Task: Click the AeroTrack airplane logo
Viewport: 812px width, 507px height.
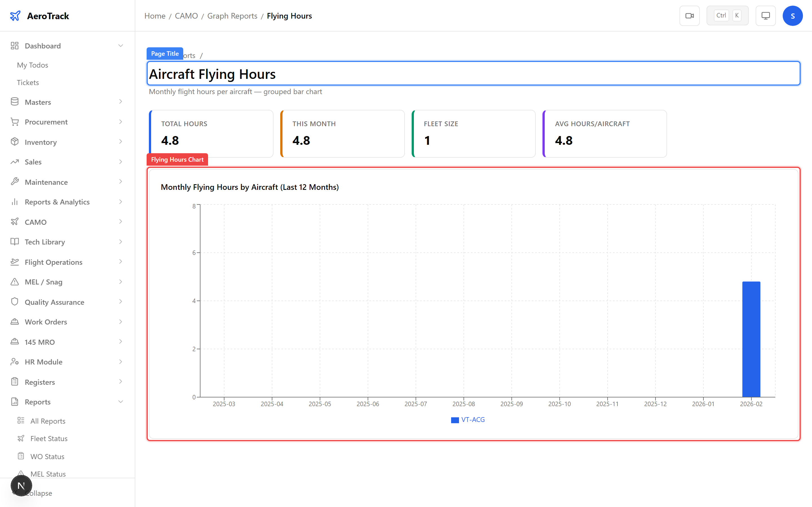Action: [x=15, y=16]
